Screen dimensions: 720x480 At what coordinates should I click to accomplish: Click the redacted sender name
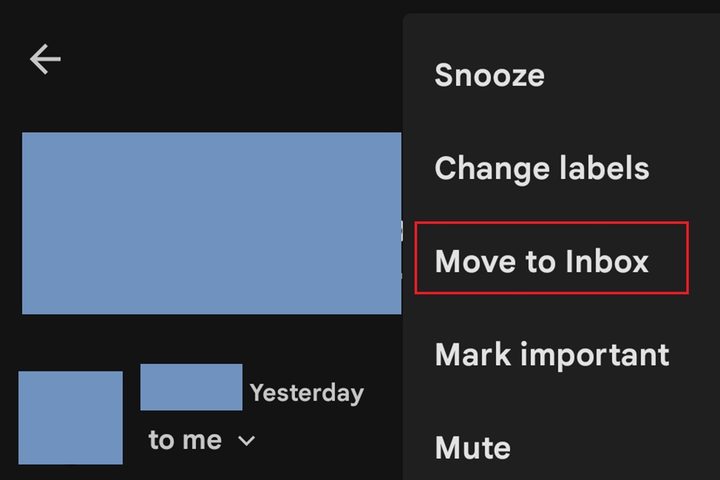[x=191, y=387]
